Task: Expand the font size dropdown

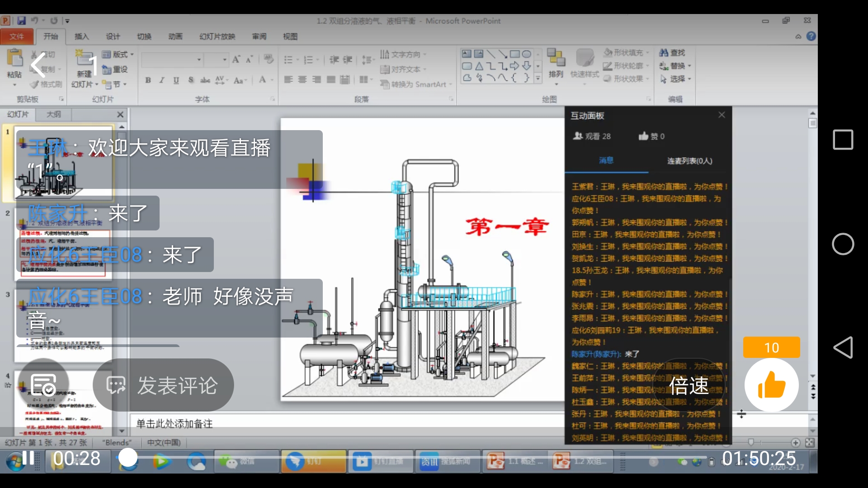Action: (x=225, y=60)
